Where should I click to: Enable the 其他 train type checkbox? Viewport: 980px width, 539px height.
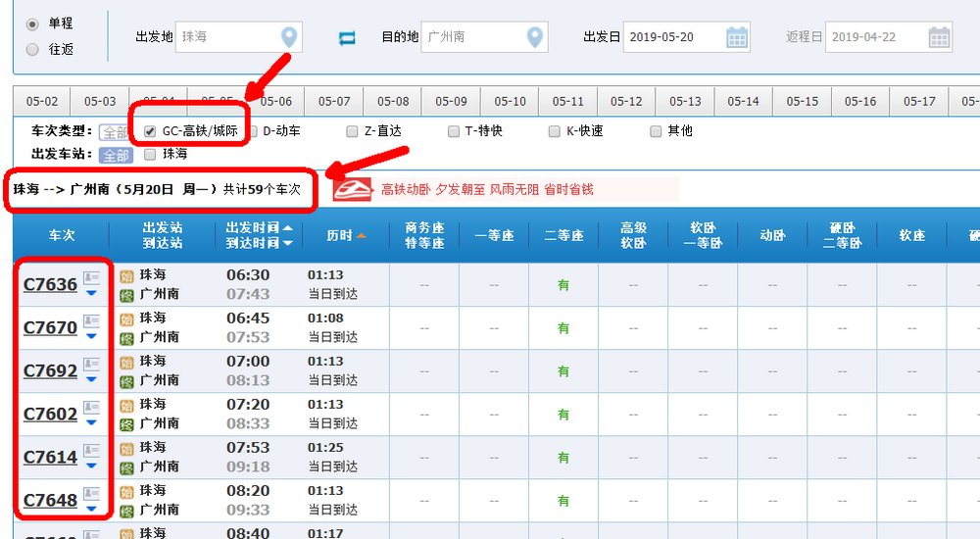[x=655, y=131]
